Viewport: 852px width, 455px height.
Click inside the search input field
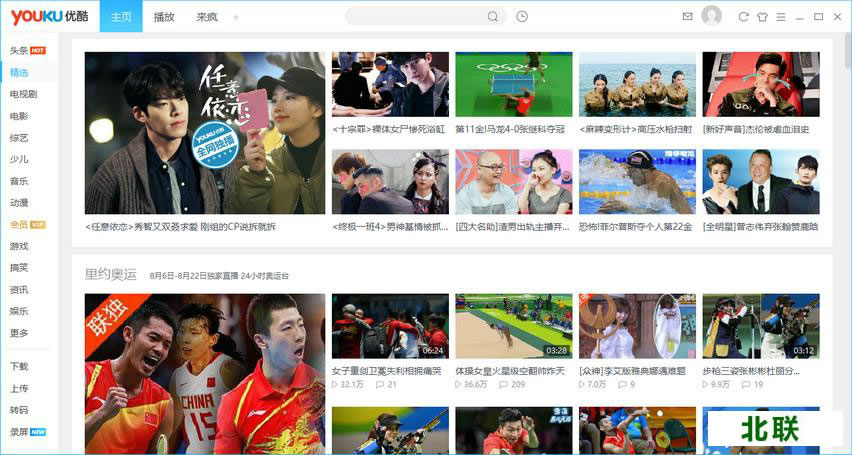coord(414,17)
